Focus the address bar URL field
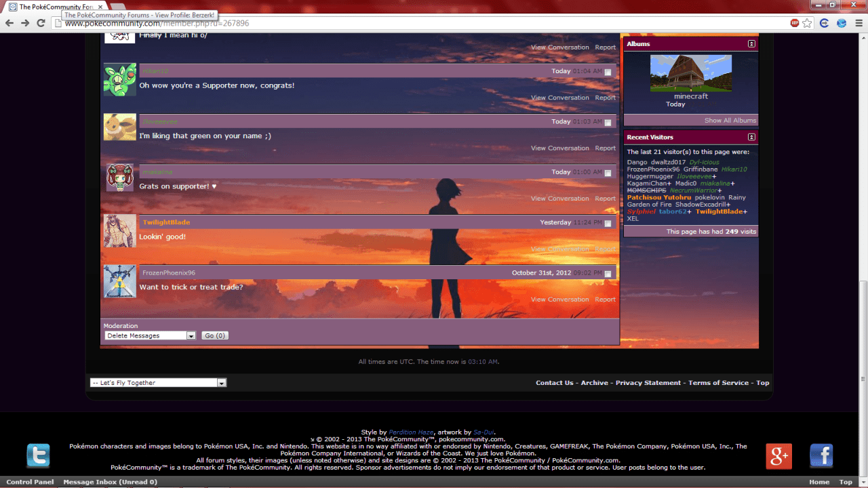 (x=420, y=23)
